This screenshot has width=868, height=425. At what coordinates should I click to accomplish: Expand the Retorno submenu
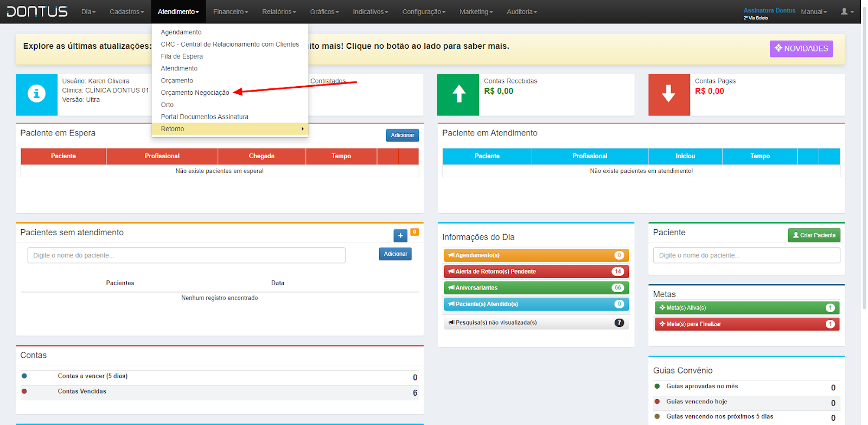point(230,129)
